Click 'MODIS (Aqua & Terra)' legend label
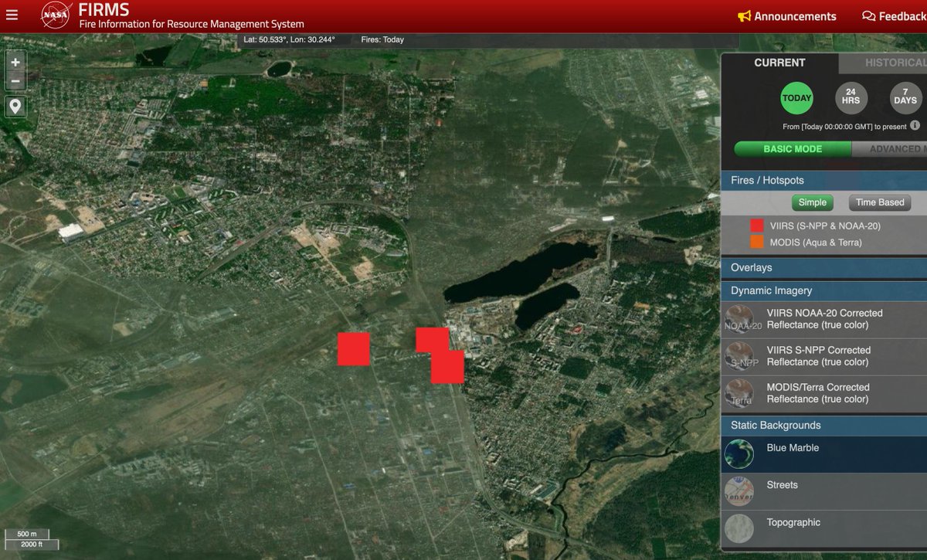Viewport: 927px width, 560px height. (x=816, y=243)
